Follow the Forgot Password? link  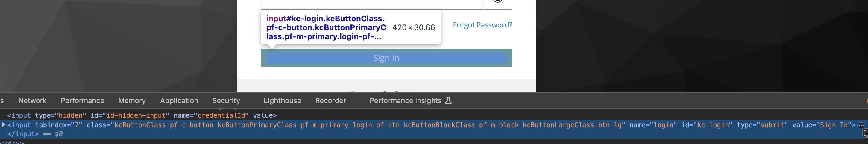tap(482, 25)
